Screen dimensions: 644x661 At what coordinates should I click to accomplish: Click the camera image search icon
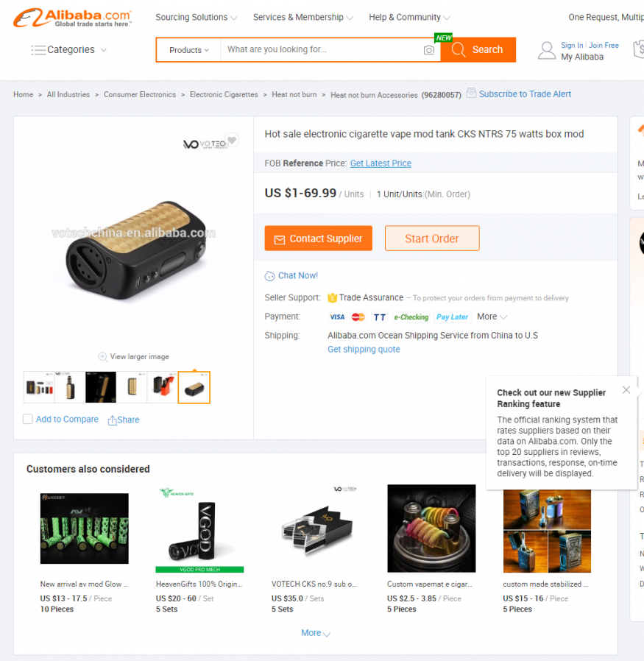[428, 50]
